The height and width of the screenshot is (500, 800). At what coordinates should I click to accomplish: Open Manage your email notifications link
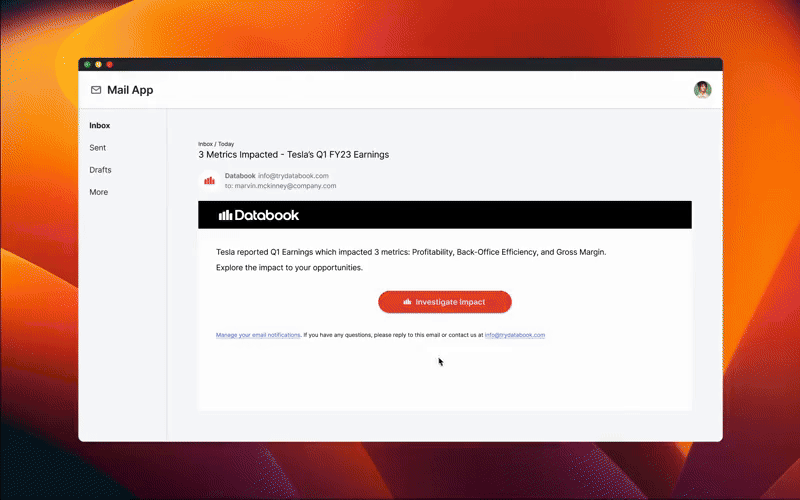pyautogui.click(x=258, y=335)
